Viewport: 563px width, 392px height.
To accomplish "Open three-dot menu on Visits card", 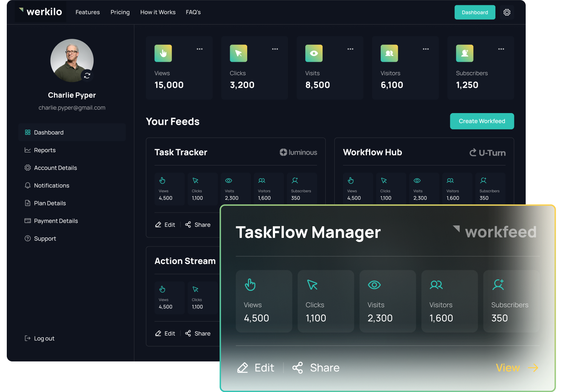I will click(x=351, y=49).
